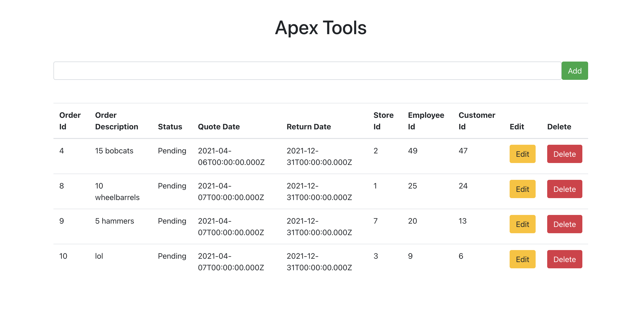Select the 5 hammers description cell
The image size is (644, 314).
pyautogui.click(x=114, y=221)
